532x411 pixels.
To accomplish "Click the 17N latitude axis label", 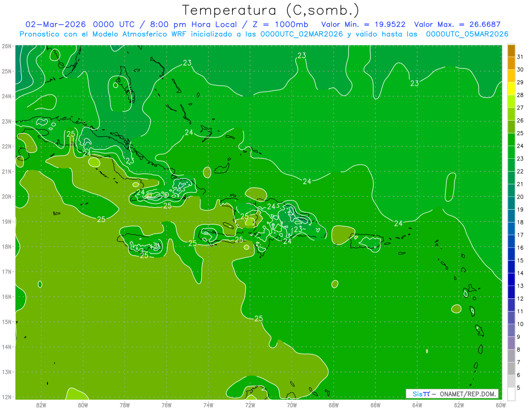I will pyautogui.click(x=6, y=272).
